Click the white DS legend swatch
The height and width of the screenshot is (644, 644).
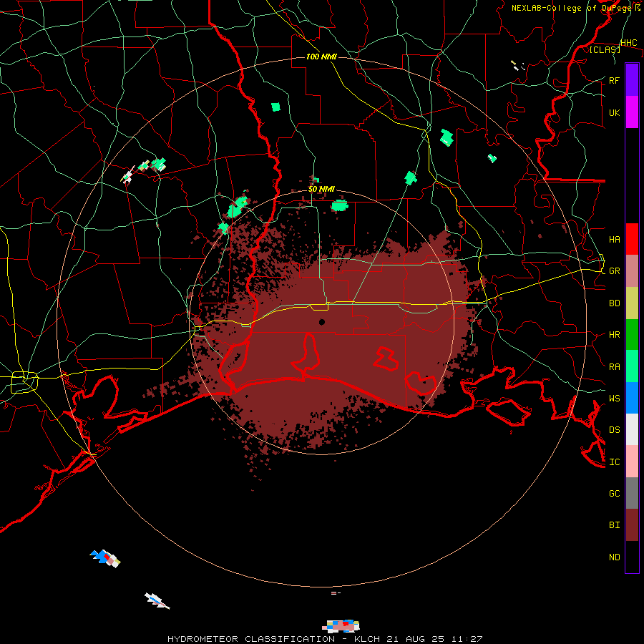632,429
